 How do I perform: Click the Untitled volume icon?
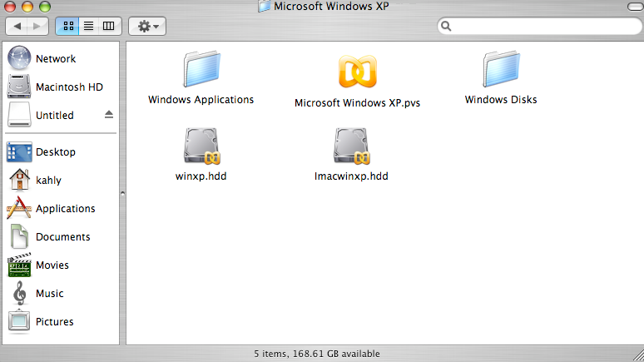19,115
